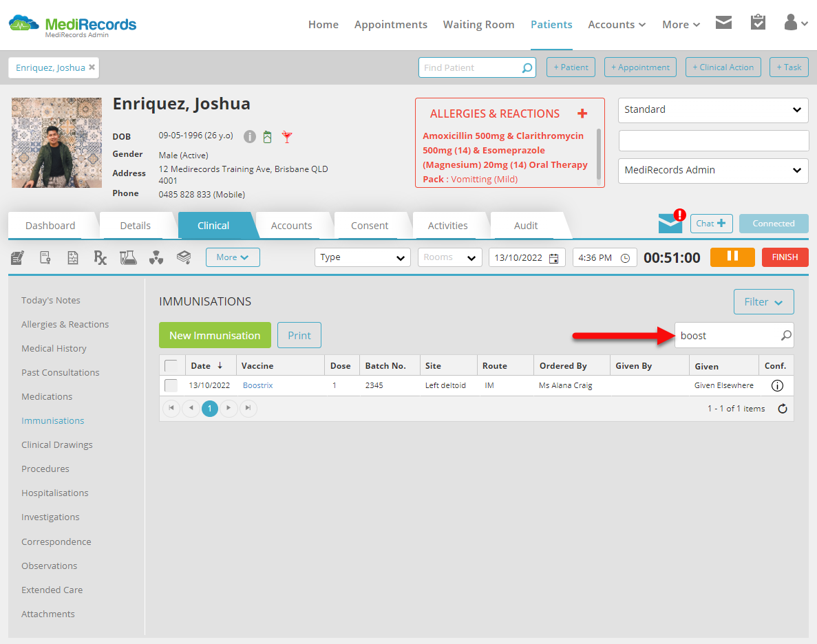The image size is (817, 644).
Task: Click the green medication bottle icon
Action: (267, 136)
